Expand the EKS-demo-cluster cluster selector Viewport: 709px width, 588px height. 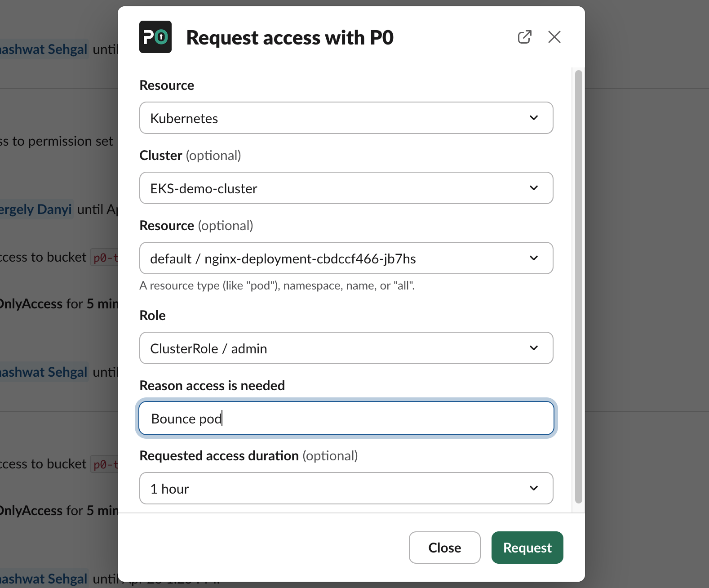pos(346,188)
